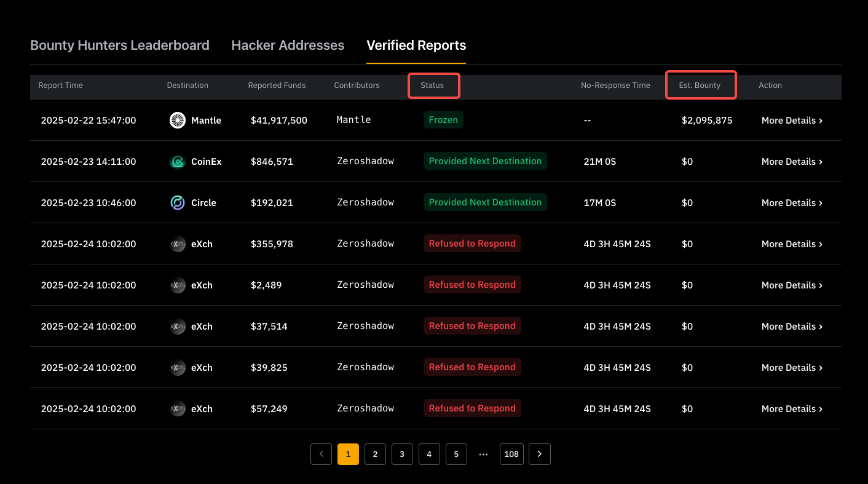
Task: Click the pagination ellipsis
Action: point(483,454)
